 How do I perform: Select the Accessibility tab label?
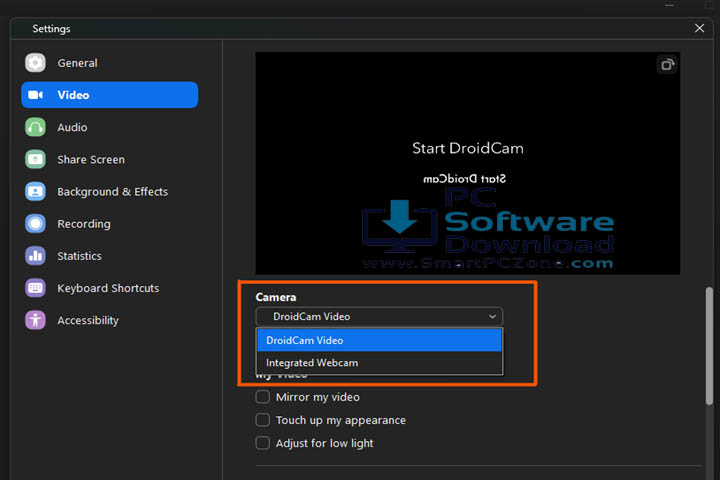pos(88,320)
